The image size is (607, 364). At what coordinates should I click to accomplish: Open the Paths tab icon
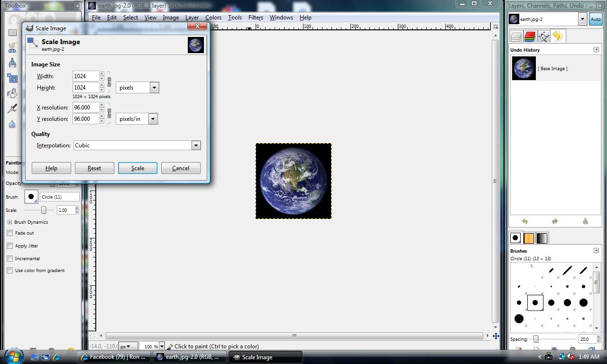point(543,36)
